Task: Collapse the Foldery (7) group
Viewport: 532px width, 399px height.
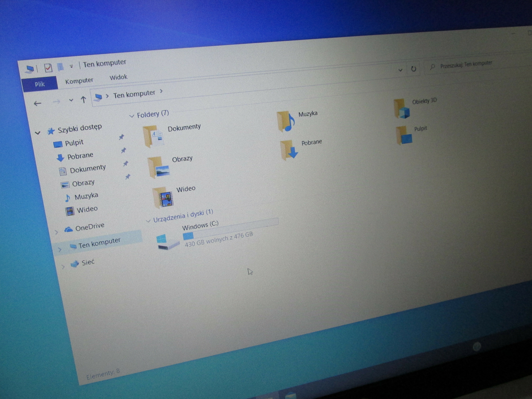Action: tap(132, 116)
